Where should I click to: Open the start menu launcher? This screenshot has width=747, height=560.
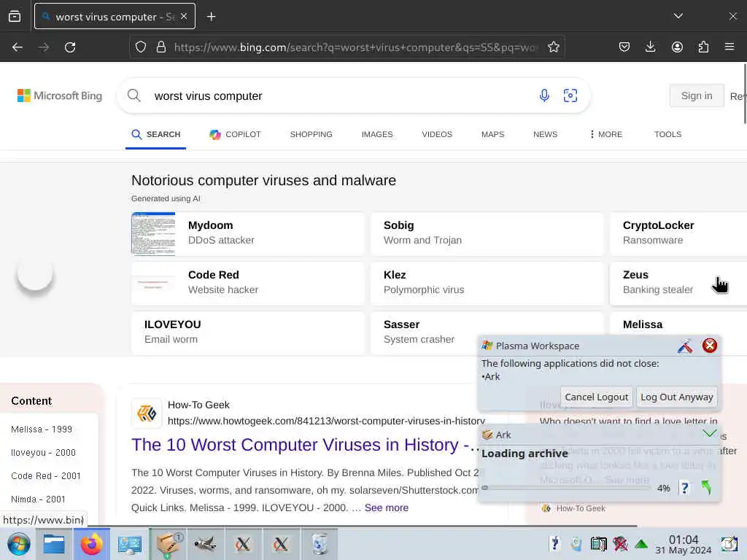18,544
